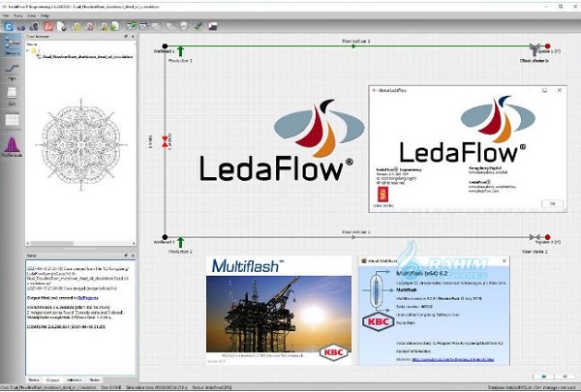
Task: Click the 'Multiflash (x64) 6.2' heading text
Action: click(x=422, y=274)
